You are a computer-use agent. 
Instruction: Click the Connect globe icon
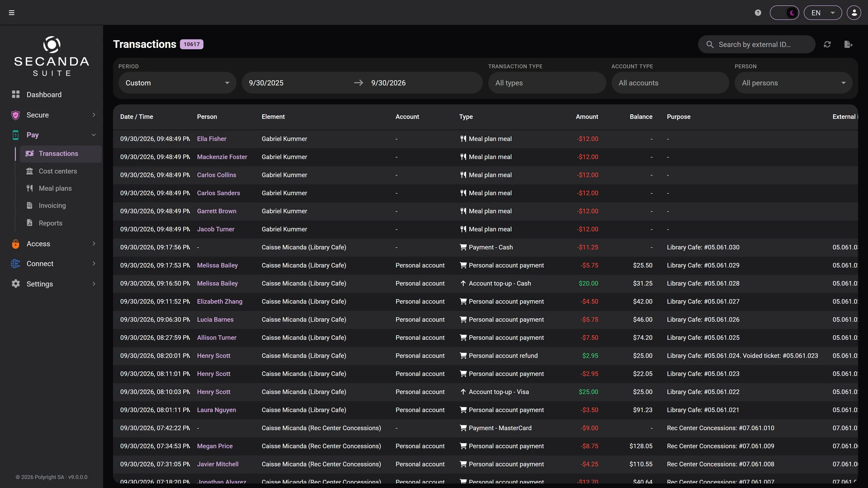[16, 264]
